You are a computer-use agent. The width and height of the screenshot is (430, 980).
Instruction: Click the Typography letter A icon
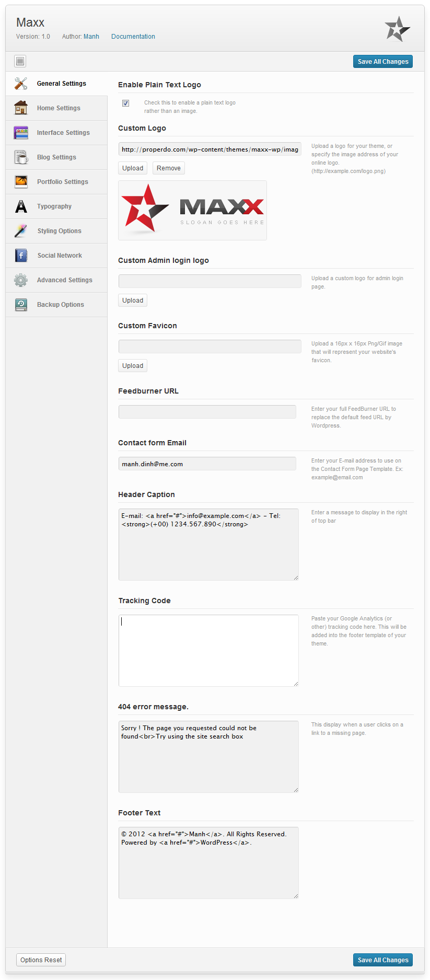[x=21, y=206]
